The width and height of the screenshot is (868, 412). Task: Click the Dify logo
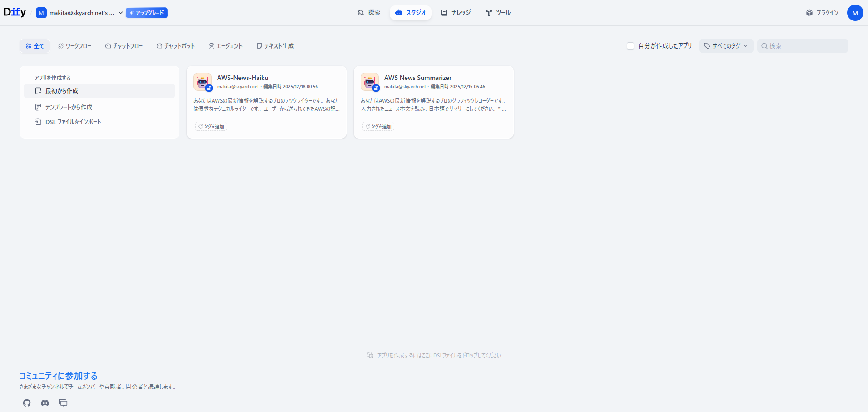coord(15,12)
